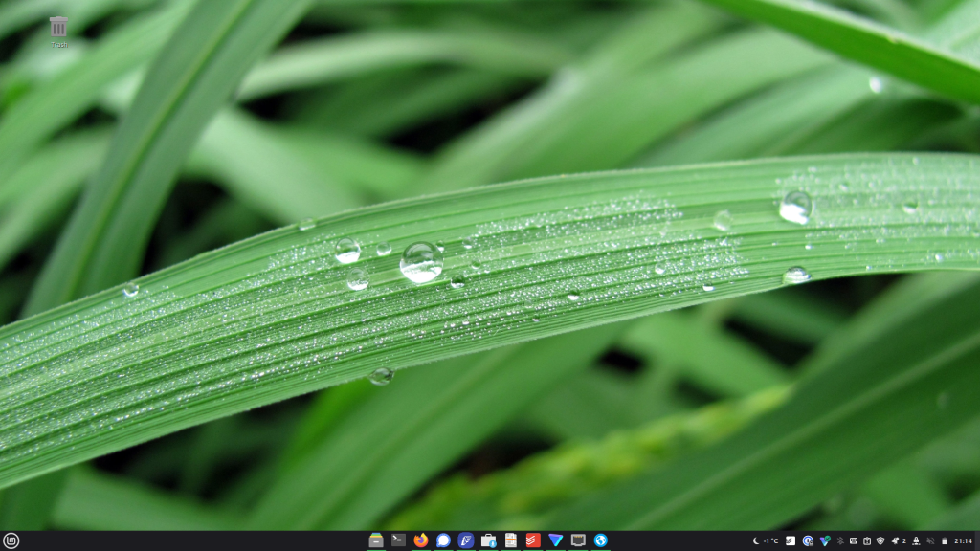The image size is (980, 551).
Task: Open the on-screen keyboard tray icon
Action: pos(854,541)
